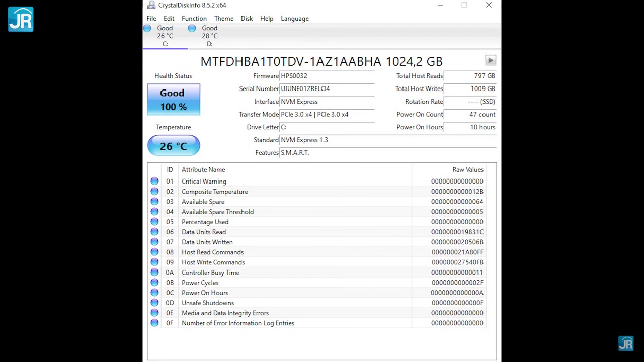The width and height of the screenshot is (644, 362).
Task: Click the Power Cycles status orb
Action: 154,283
